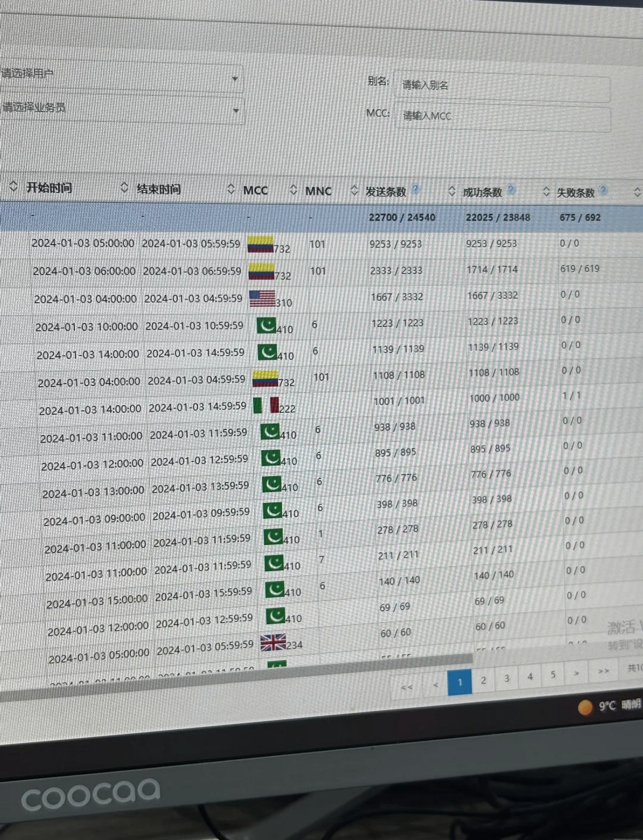Click end time 2024-01-03 15:59:59
The width and height of the screenshot is (643, 840).
(x=204, y=595)
